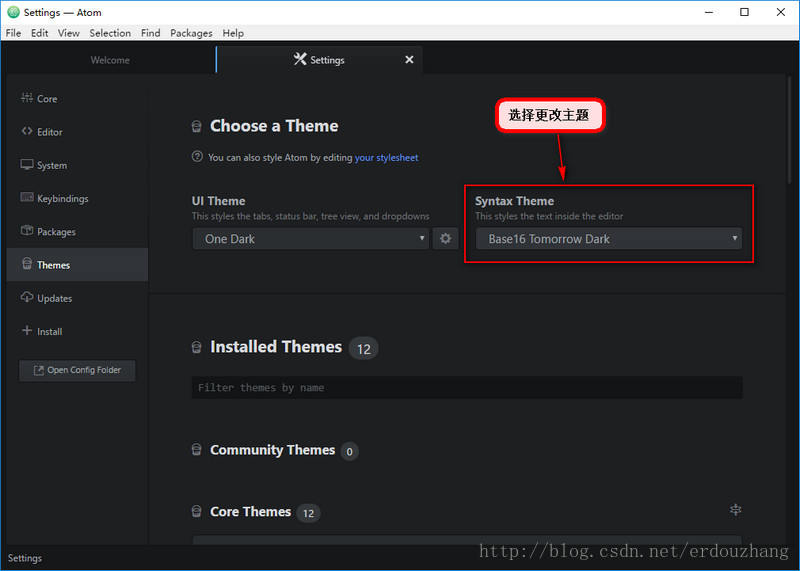Open the View menu
This screenshot has width=800, height=571.
68,33
